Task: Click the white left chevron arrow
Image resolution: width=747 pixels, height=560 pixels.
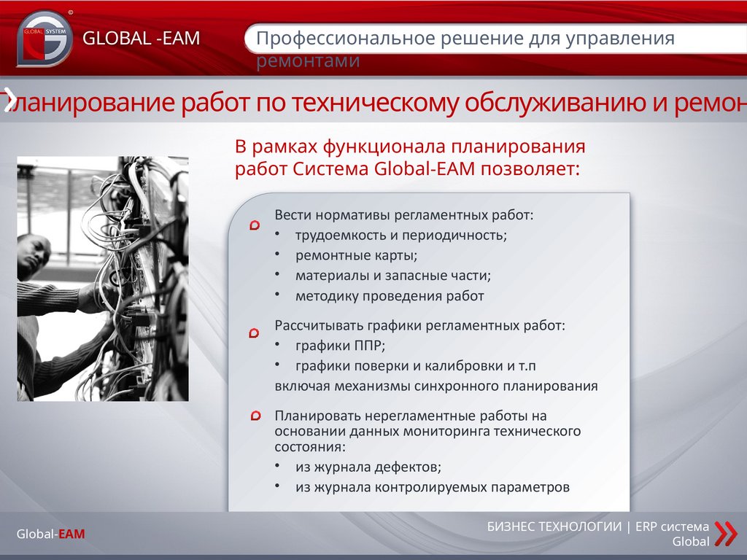Action: pos(9,100)
